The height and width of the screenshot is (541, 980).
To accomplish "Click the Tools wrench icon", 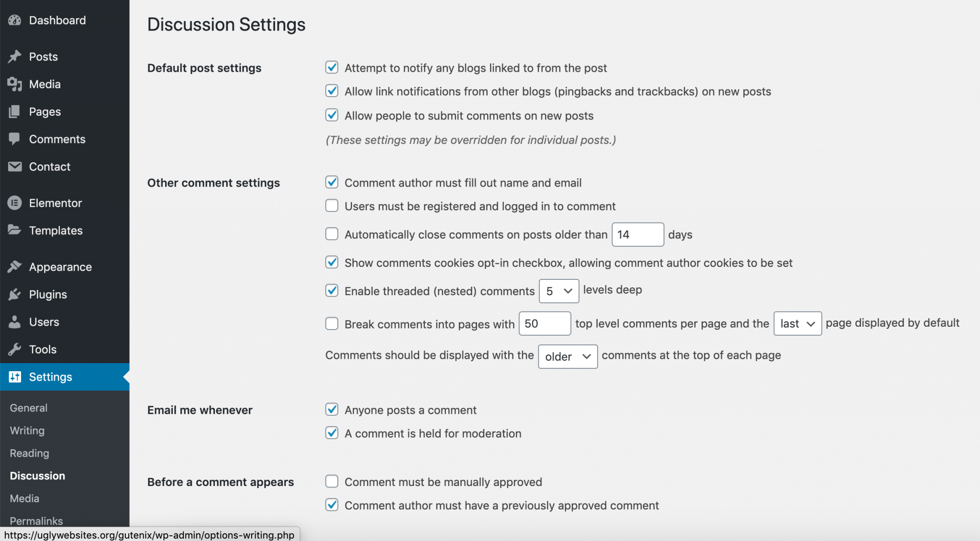I will (15, 349).
